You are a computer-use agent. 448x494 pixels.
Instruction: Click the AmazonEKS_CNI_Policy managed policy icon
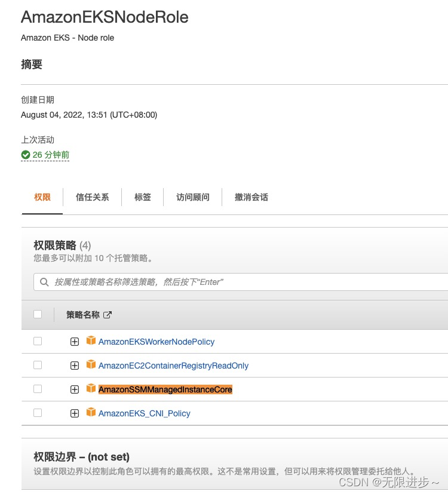pos(91,413)
